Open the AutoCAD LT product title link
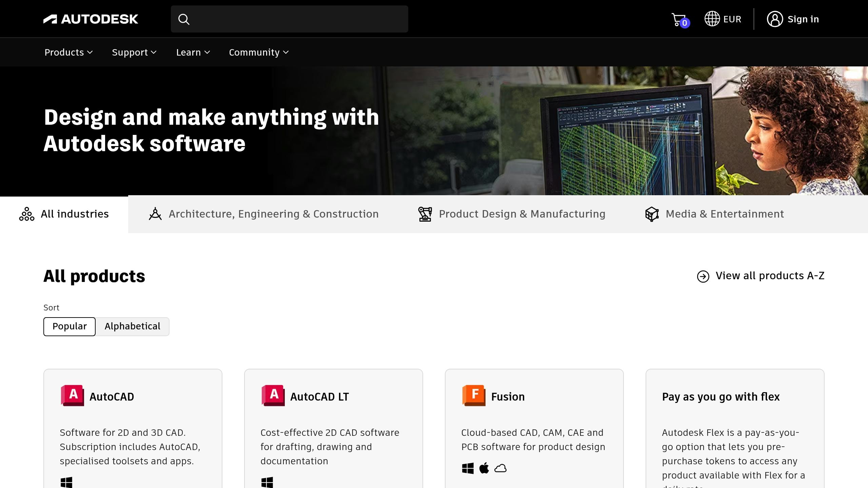 click(x=319, y=396)
